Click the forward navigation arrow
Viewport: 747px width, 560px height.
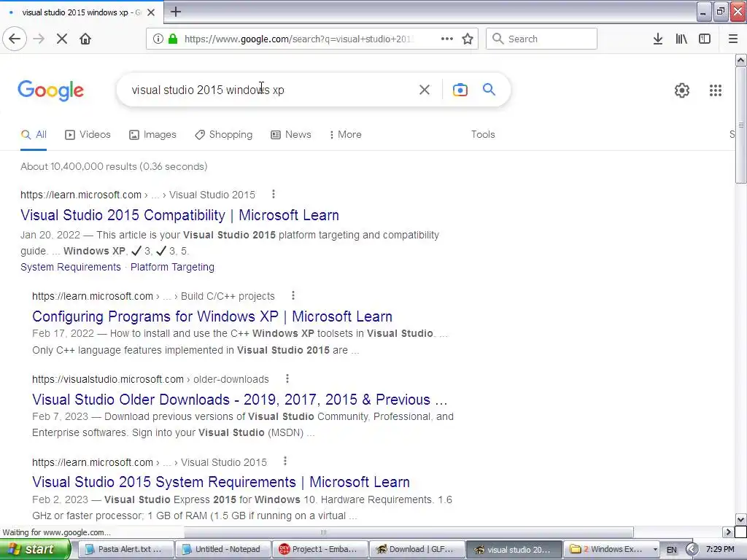[39, 39]
